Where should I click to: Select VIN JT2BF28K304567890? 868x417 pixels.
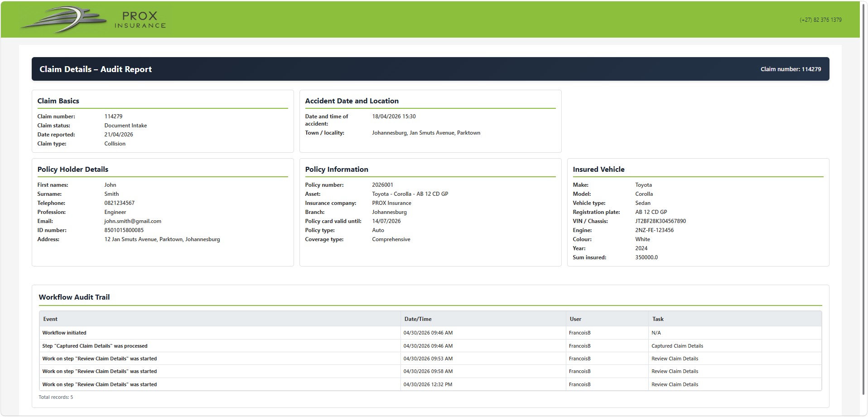(x=661, y=221)
